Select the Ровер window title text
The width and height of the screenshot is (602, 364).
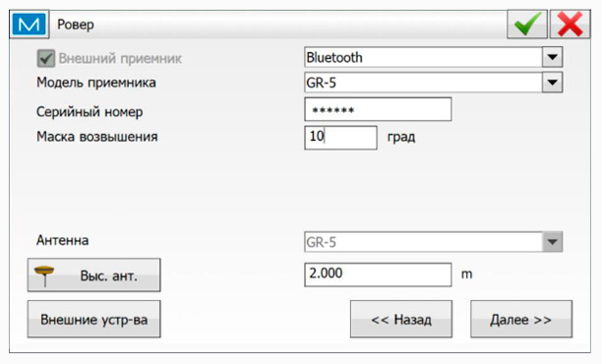coord(76,25)
